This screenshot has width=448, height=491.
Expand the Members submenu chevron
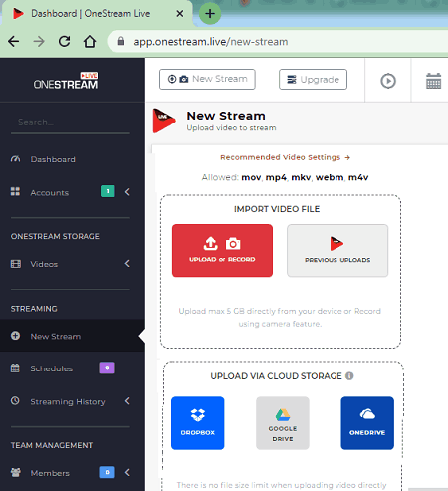point(127,472)
